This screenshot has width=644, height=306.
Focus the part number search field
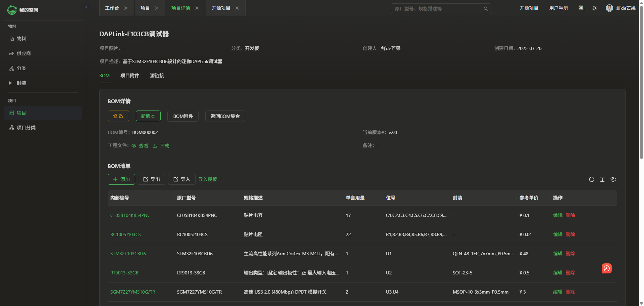click(x=435, y=9)
